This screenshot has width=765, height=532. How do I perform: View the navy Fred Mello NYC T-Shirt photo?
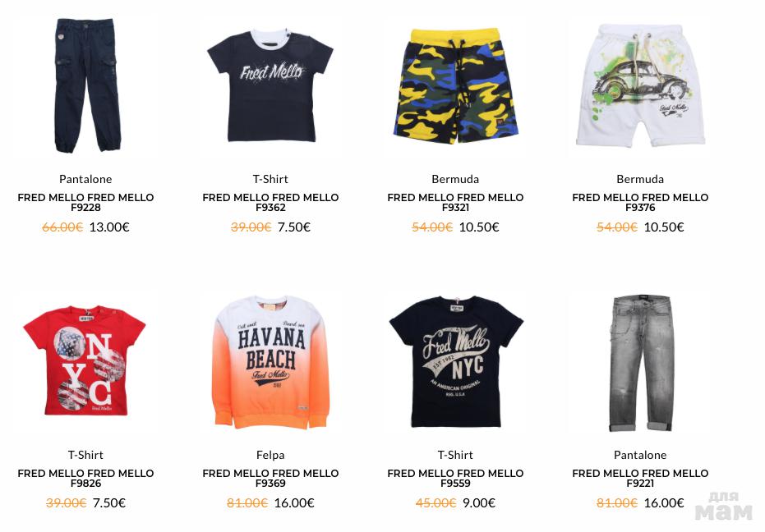(x=456, y=361)
